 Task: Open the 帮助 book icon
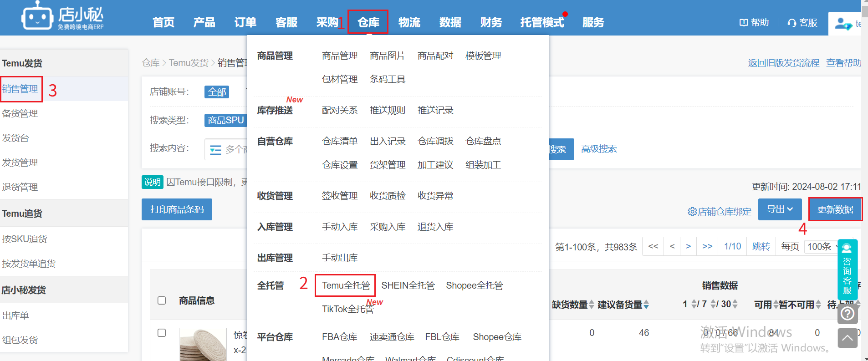[744, 22]
